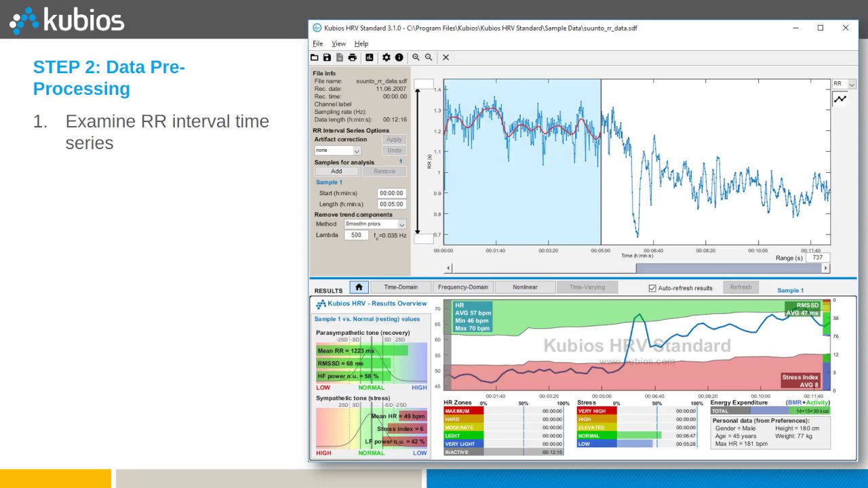Click the save results disk icon
Viewport: 868px width, 488px height.
pyautogui.click(x=327, y=58)
